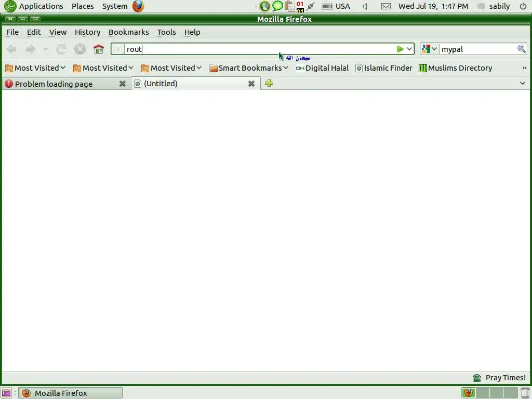Expand the first Most Visited bookmarks folder
This screenshot has width=532, height=399.
pyautogui.click(x=35, y=68)
